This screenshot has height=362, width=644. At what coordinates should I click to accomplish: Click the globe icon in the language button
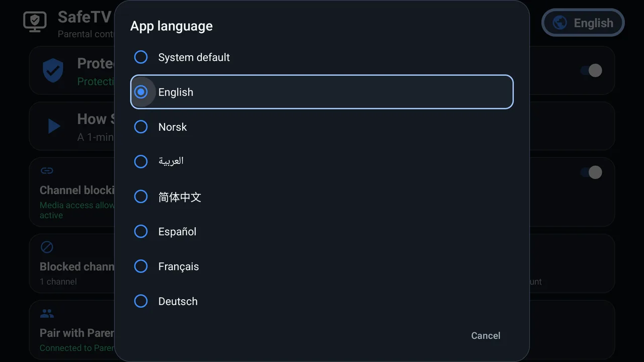[x=559, y=23]
